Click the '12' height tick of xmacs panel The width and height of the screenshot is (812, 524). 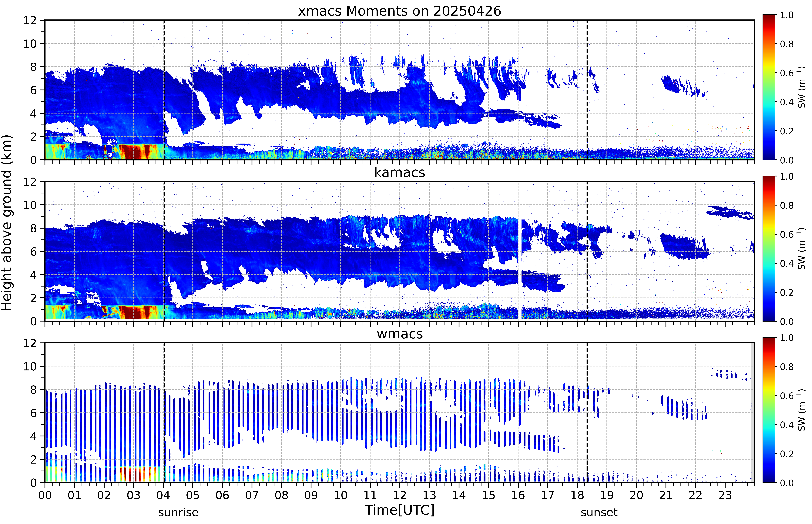coord(30,20)
